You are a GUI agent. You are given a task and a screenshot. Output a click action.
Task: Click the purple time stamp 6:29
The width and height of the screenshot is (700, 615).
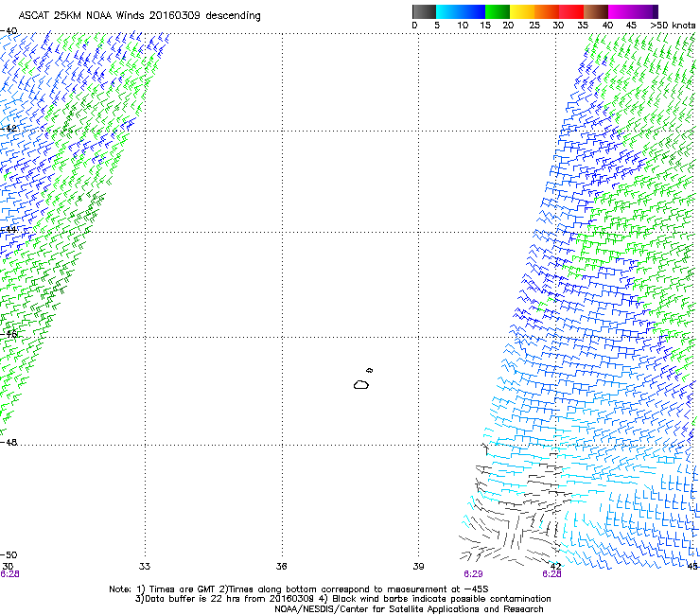click(x=473, y=574)
